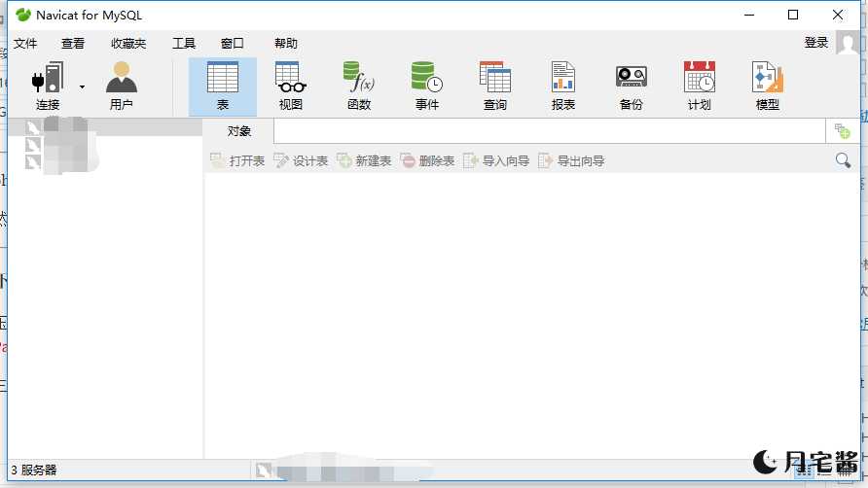Click the 登录 sign-in link
Screen dimensions: 868x488
(x=816, y=43)
